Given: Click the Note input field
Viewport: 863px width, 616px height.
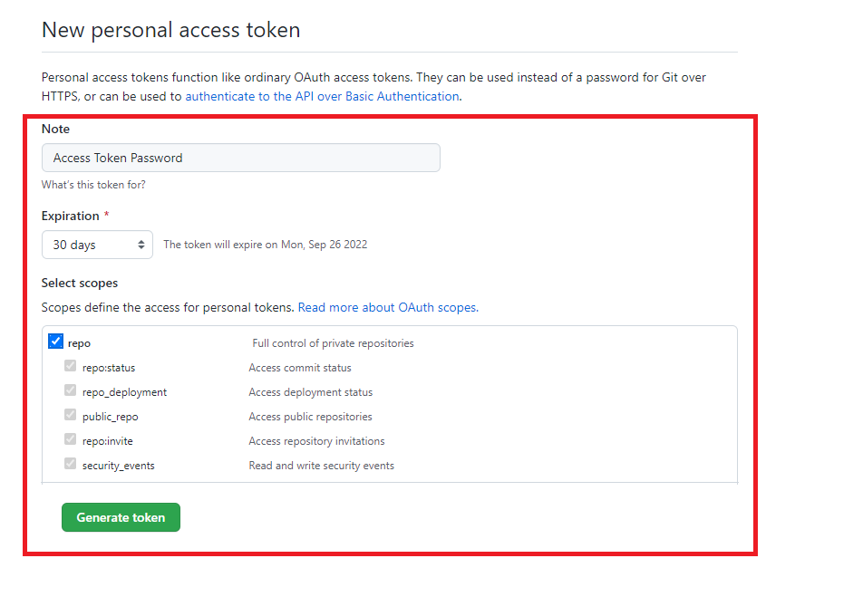Looking at the screenshot, I should (240, 158).
